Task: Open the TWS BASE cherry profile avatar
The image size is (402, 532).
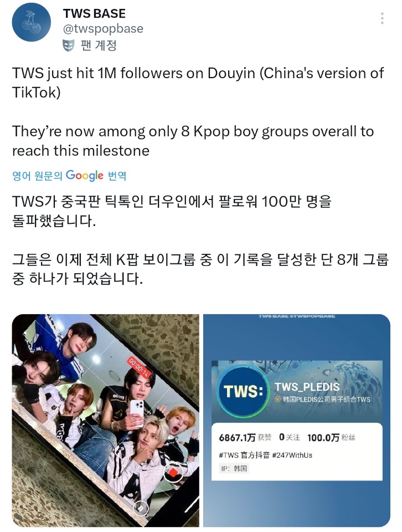Action: pyautogui.click(x=31, y=22)
